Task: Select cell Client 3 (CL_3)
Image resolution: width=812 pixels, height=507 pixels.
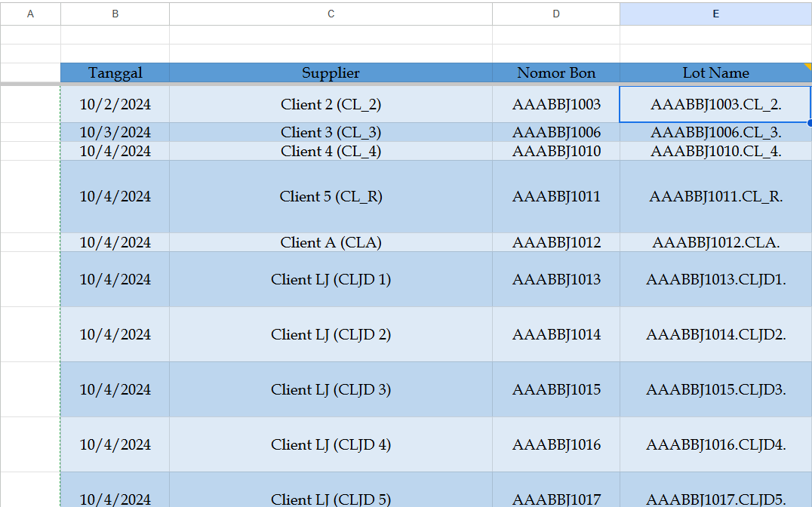Action: pos(331,132)
